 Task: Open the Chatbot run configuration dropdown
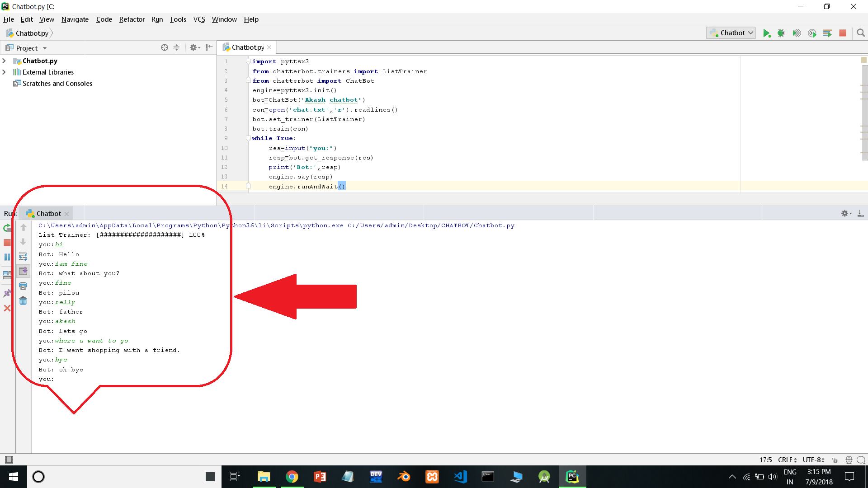(731, 33)
